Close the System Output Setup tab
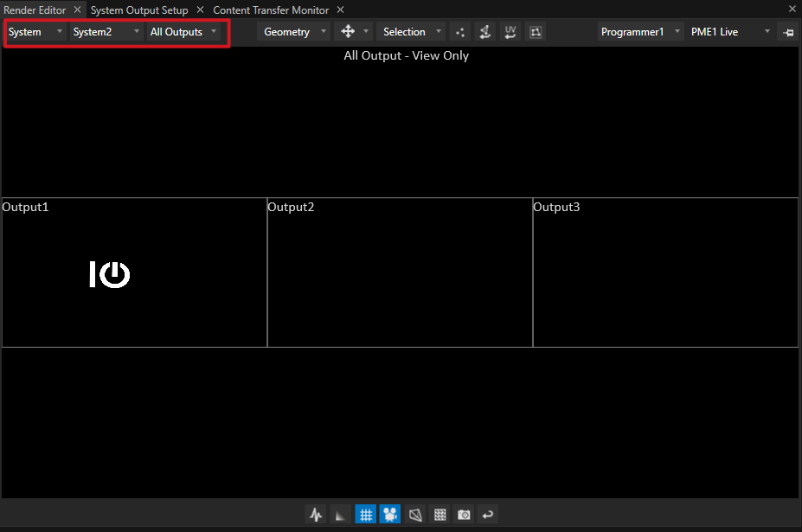The height and width of the screenshot is (532, 802). [x=200, y=10]
